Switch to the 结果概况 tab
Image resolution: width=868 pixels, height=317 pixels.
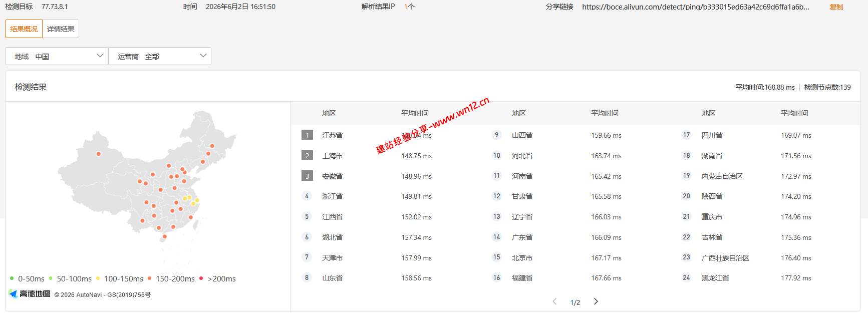pos(24,29)
